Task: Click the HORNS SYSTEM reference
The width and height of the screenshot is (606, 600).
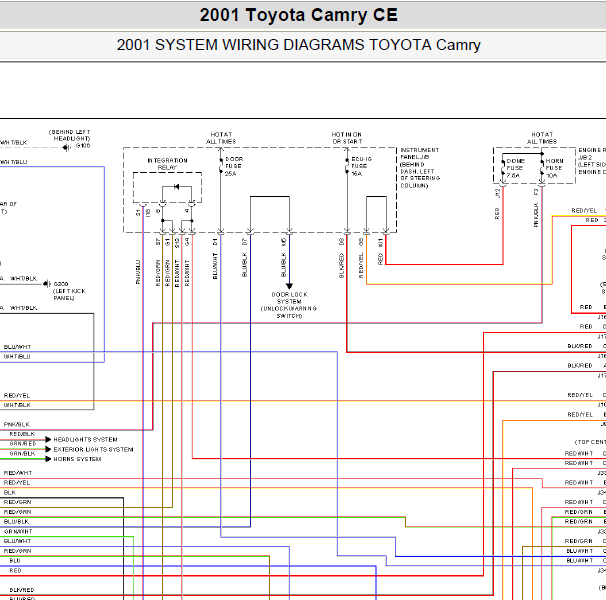Action: [77, 459]
